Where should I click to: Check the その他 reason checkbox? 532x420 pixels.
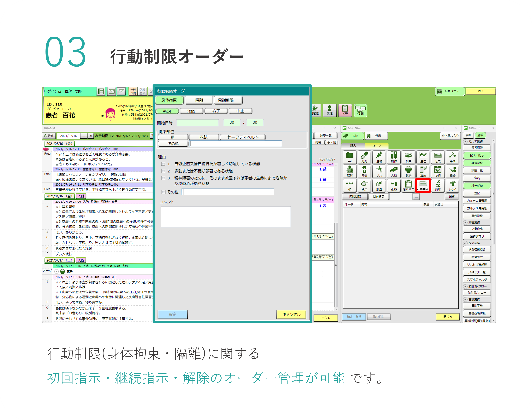[163, 192]
